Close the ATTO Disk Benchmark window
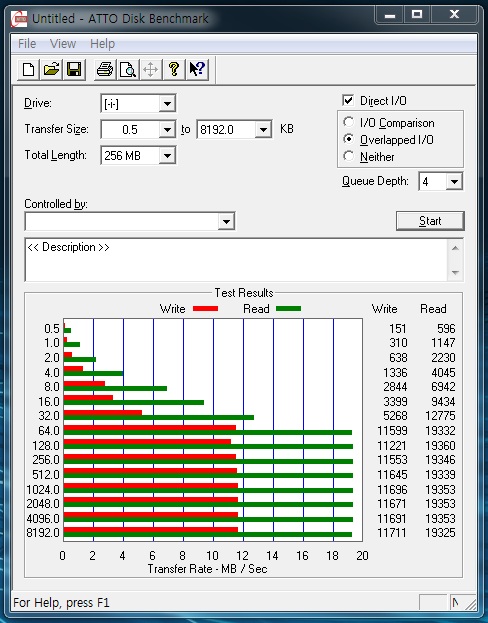488x623 pixels. [455, 15]
